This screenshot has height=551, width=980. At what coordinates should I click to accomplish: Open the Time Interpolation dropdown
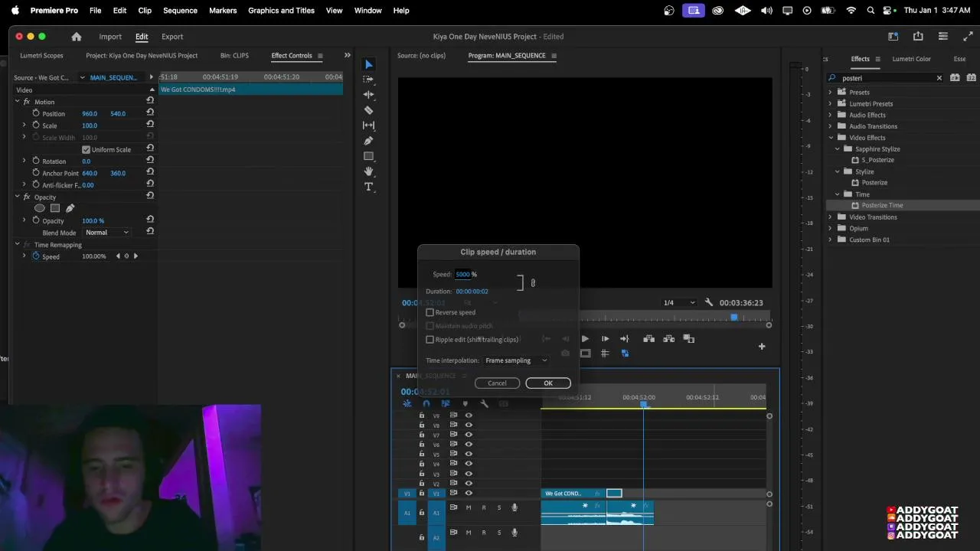click(x=517, y=360)
